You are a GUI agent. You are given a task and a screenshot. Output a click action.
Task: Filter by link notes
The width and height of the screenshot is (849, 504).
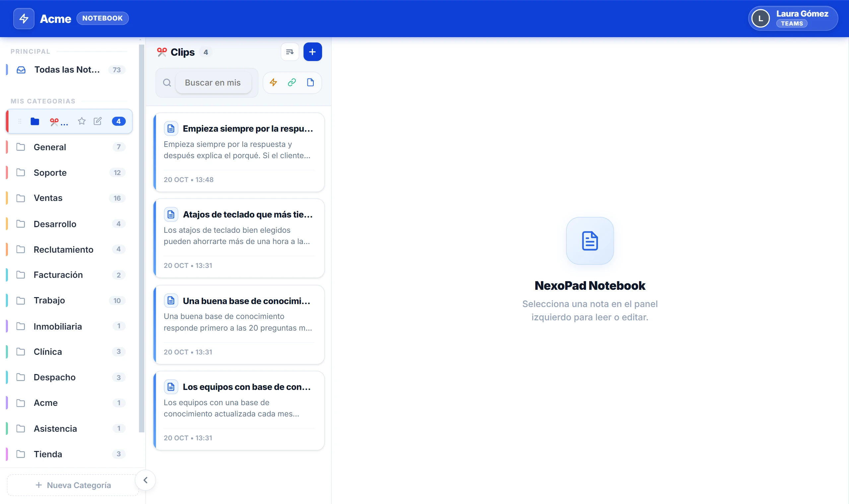[292, 83]
